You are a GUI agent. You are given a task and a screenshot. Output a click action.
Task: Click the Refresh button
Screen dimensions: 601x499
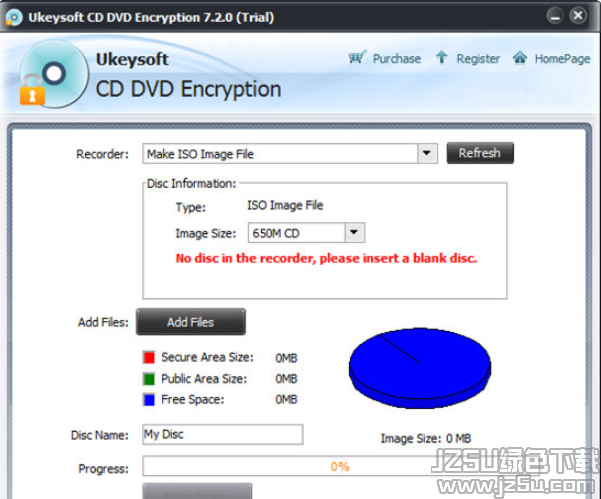[480, 153]
